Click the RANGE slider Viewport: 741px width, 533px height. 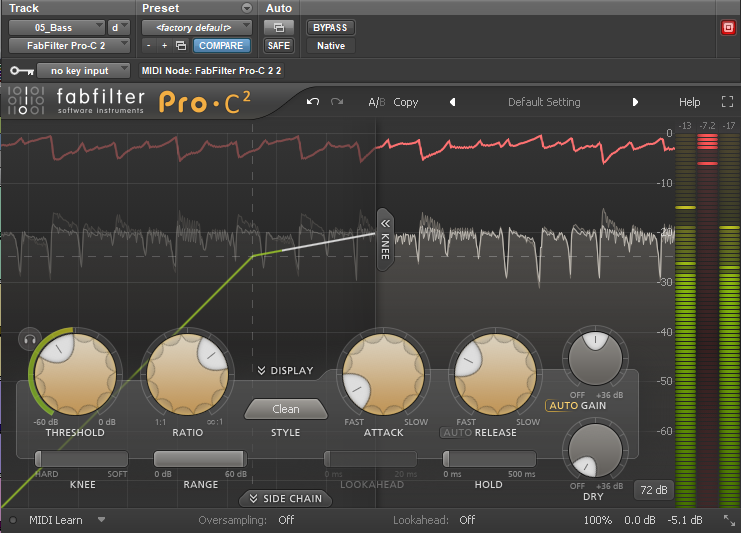point(200,458)
